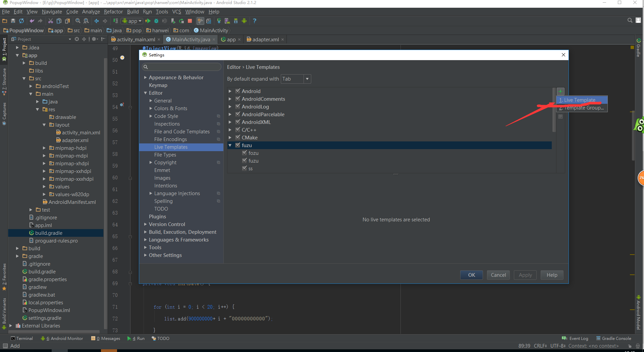This screenshot has height=352, width=644.
Task: Toggle the C/C++ group checkbox
Action: (x=238, y=130)
